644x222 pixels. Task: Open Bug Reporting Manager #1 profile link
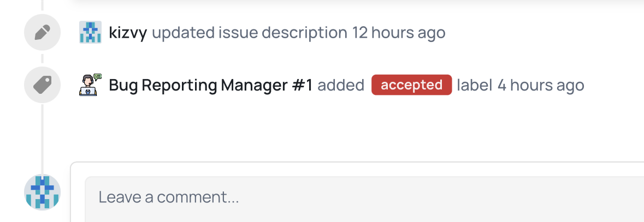point(211,85)
